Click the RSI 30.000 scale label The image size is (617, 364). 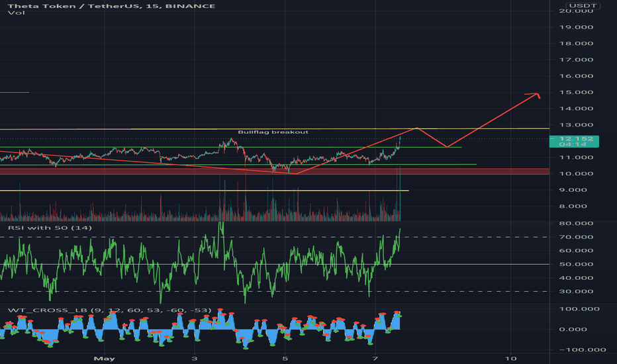576,292
